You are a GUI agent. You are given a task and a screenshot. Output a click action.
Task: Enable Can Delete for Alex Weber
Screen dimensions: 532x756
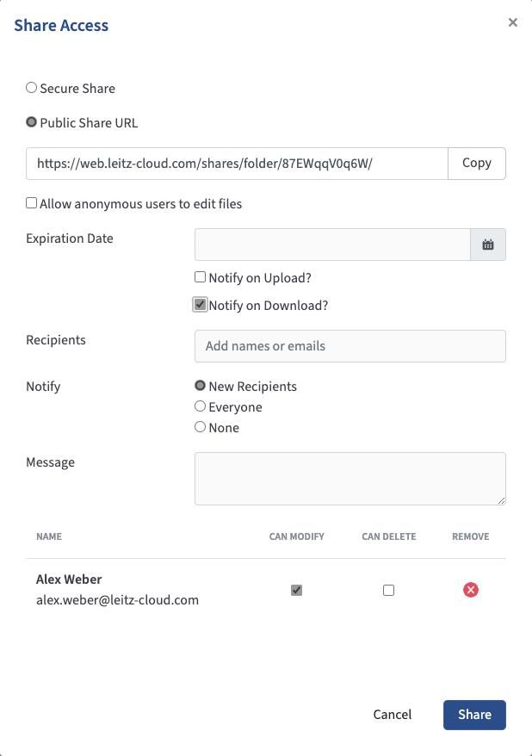(388, 590)
